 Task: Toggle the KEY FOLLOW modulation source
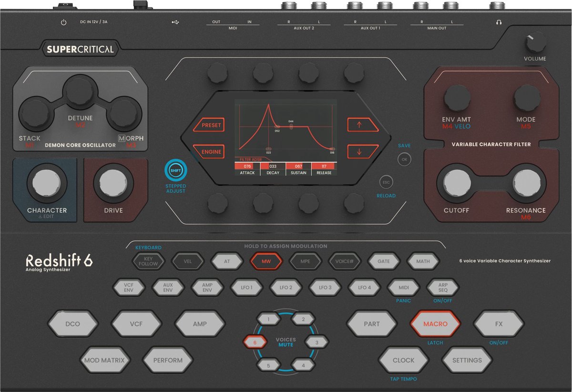pos(148,261)
